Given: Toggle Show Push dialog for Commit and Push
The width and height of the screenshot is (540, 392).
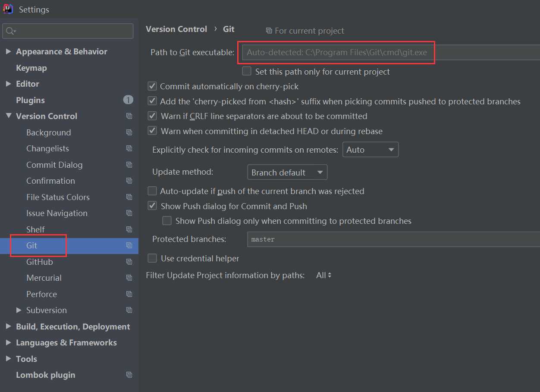Looking at the screenshot, I should tap(152, 206).
